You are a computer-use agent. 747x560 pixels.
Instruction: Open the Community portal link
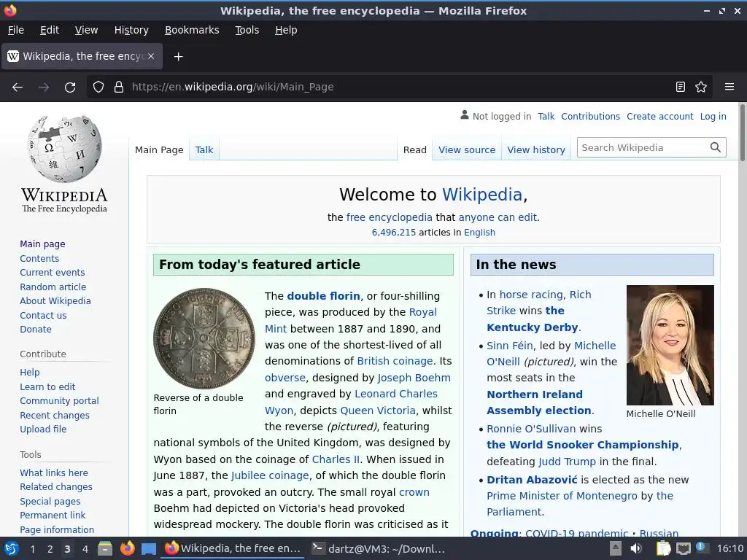point(60,401)
